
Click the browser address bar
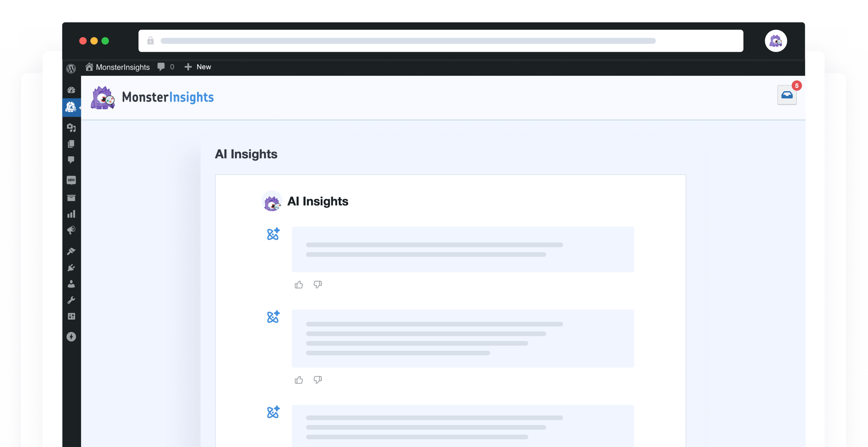pyautogui.click(x=440, y=41)
